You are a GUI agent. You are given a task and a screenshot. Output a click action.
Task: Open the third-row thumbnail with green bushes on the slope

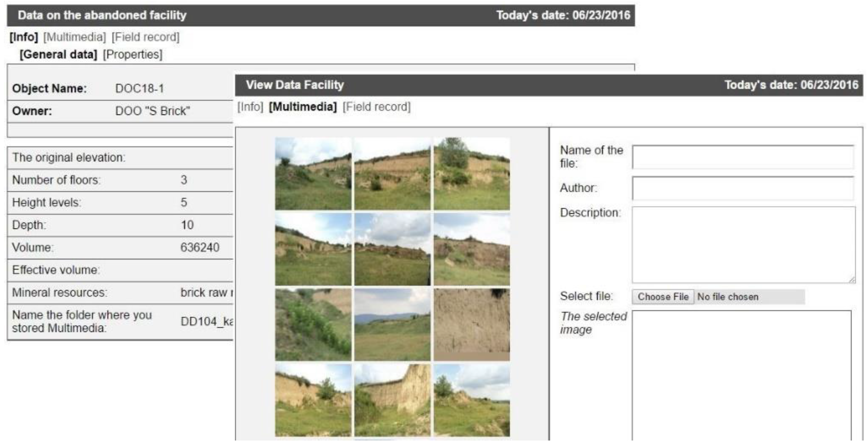click(313, 325)
